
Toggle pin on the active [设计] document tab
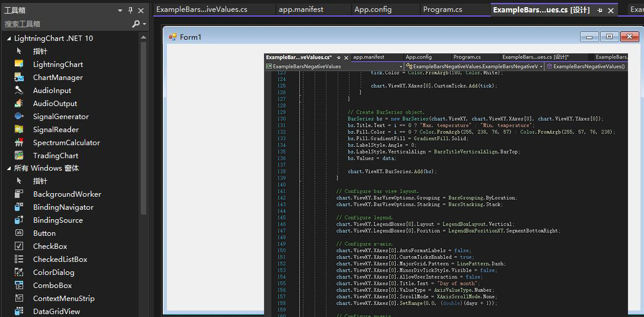point(600,10)
